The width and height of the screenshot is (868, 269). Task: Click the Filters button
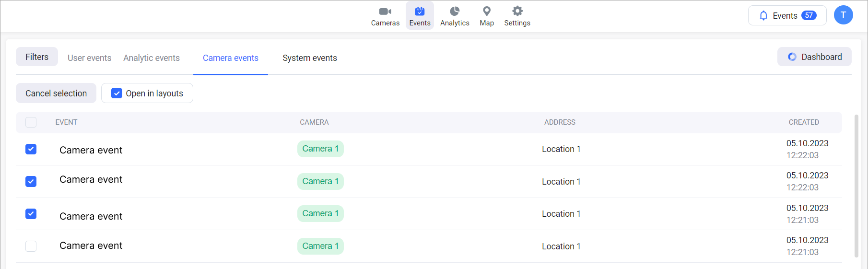point(37,57)
